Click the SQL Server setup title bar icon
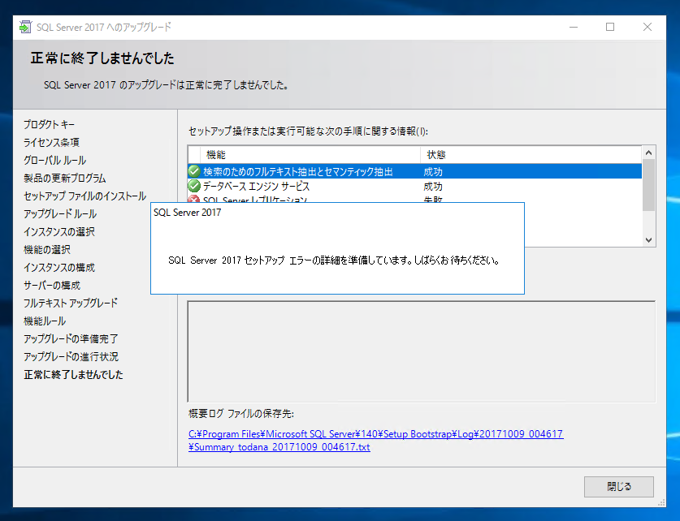The image size is (680, 521). pos(25,27)
